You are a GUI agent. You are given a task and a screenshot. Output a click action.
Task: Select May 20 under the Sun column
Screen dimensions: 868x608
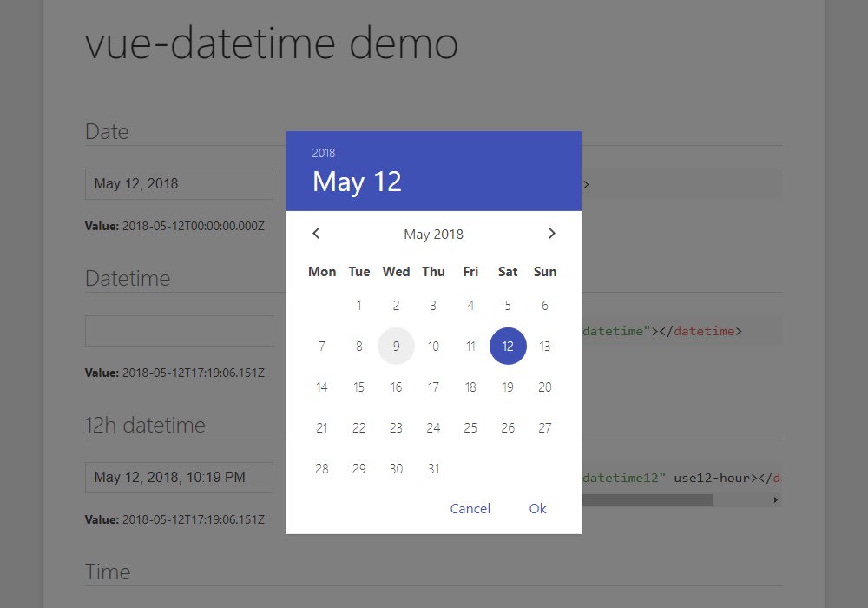(544, 387)
